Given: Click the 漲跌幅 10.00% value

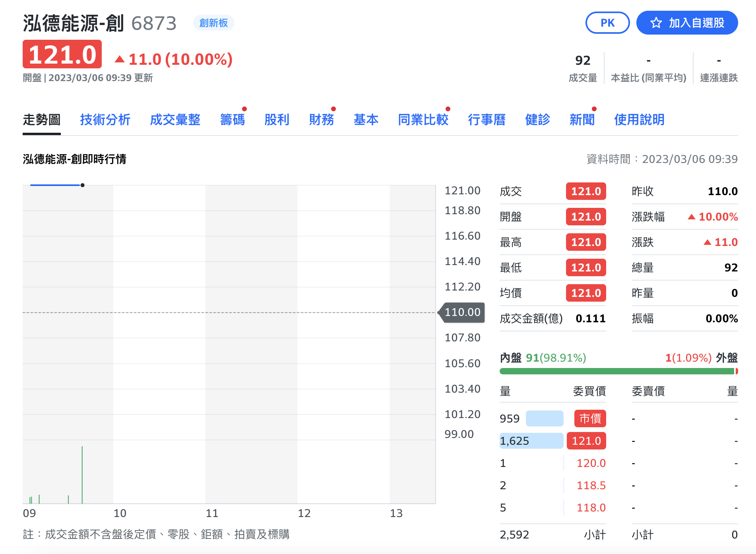Looking at the screenshot, I should [713, 217].
